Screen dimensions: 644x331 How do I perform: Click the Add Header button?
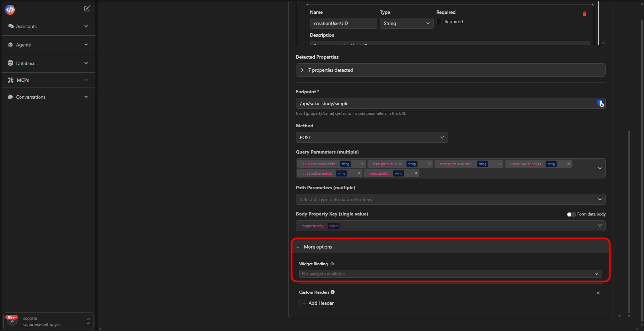(317, 303)
